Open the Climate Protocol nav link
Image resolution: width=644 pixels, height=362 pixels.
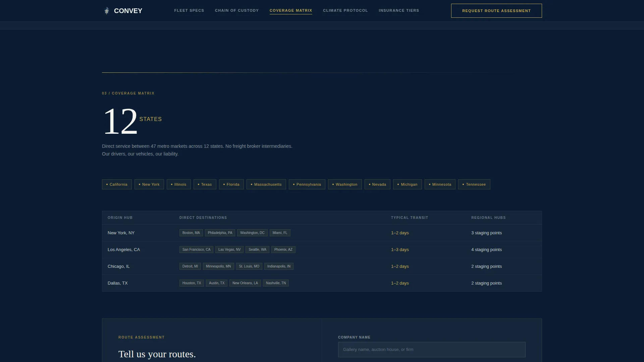[x=345, y=10]
